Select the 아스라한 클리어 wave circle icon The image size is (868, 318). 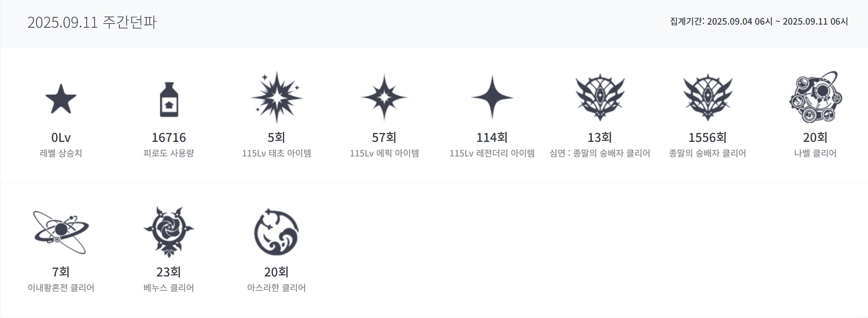276,232
